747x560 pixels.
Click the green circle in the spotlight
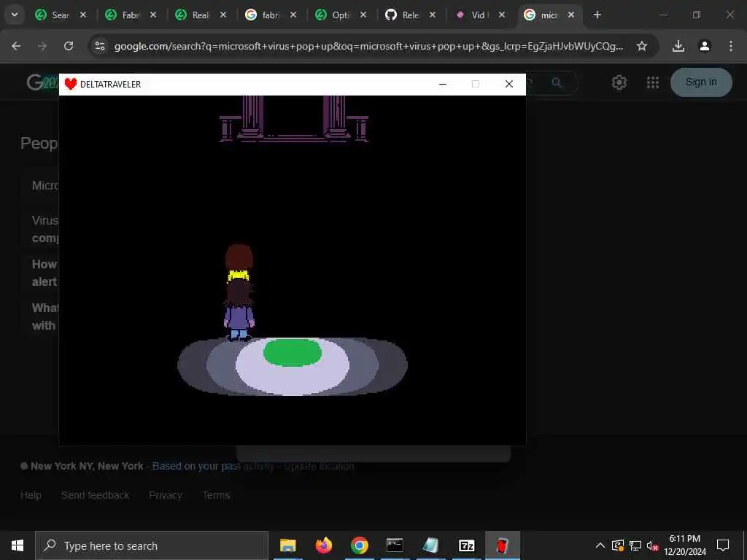[x=293, y=352]
